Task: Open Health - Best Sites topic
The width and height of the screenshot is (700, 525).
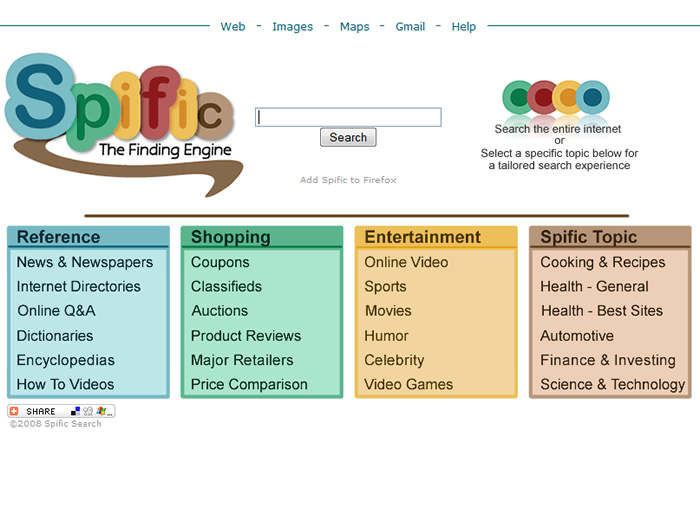Action: click(x=602, y=311)
